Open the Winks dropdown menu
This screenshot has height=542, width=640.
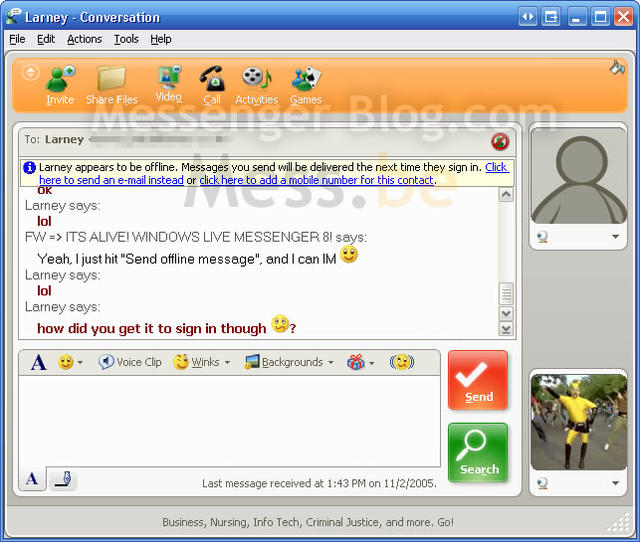(202, 362)
